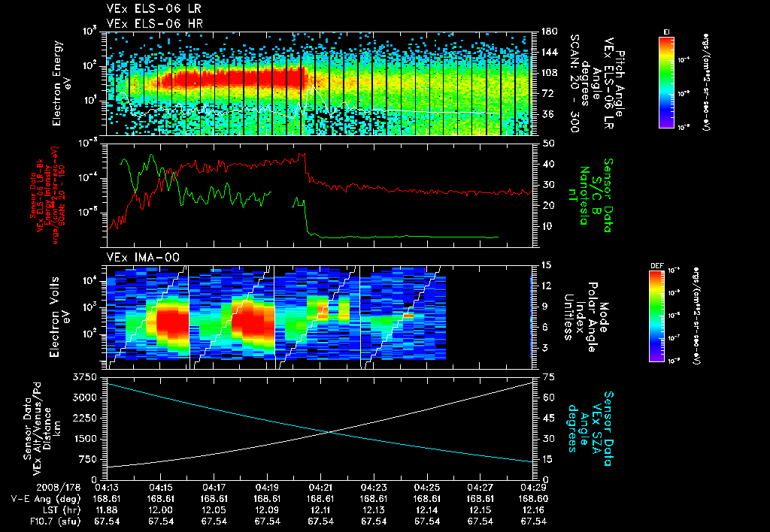Click the 108 pitch angle tick label
Image resolution: width=770 pixels, height=532 pixels.
coord(549,73)
